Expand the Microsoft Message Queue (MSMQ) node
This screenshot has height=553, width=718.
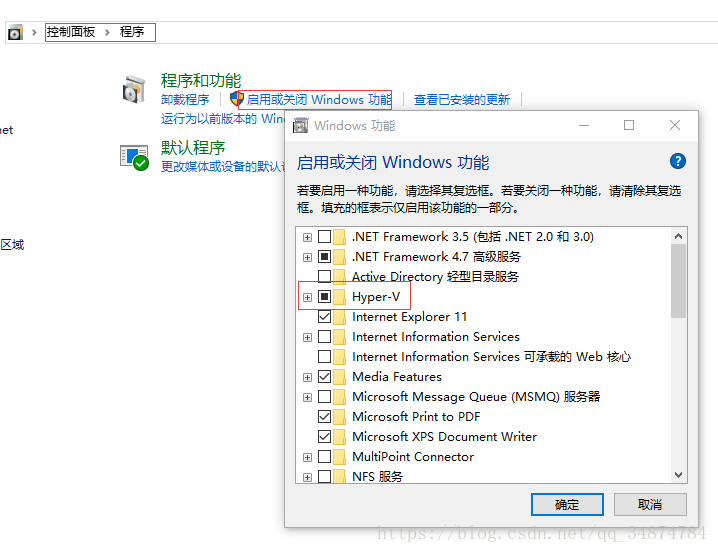[307, 397]
